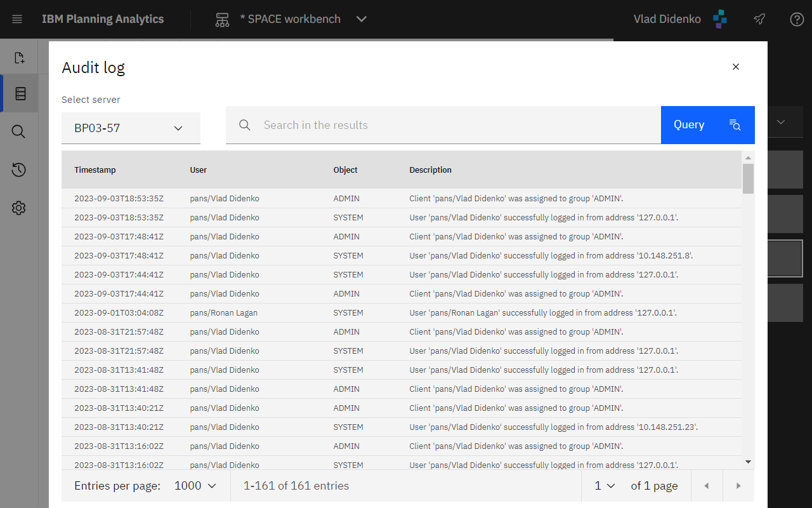Viewport: 812px width, 508px height.
Task: Open the page number 1 dropdown
Action: 605,486
